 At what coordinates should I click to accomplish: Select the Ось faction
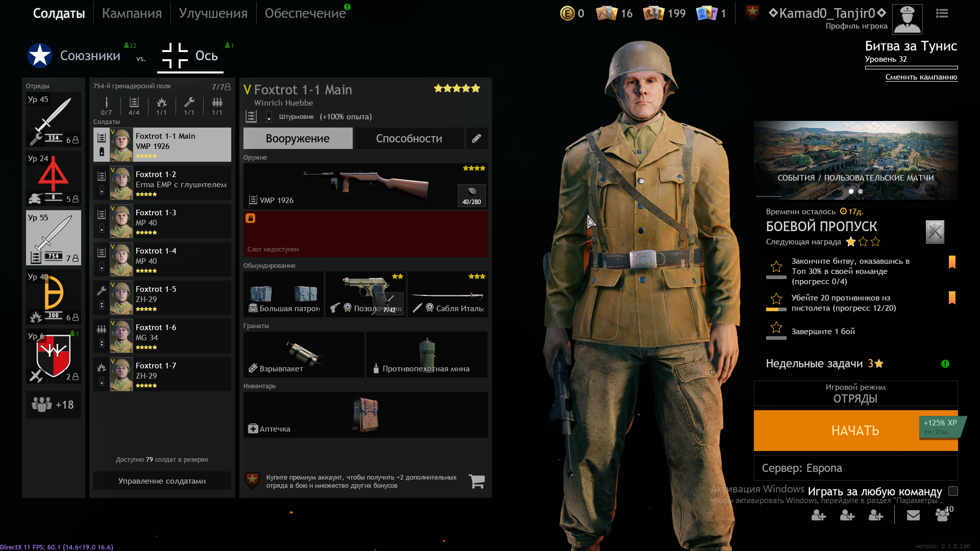(190, 56)
